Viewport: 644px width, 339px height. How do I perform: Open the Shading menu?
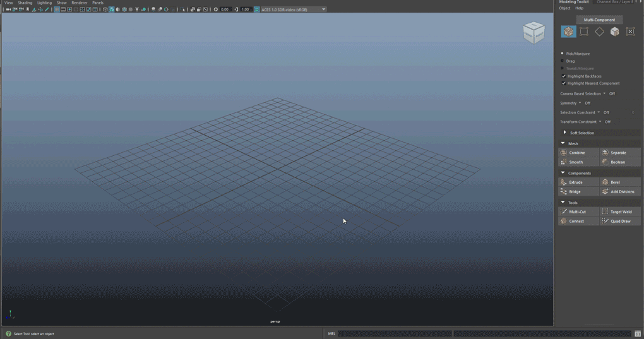coord(25,3)
